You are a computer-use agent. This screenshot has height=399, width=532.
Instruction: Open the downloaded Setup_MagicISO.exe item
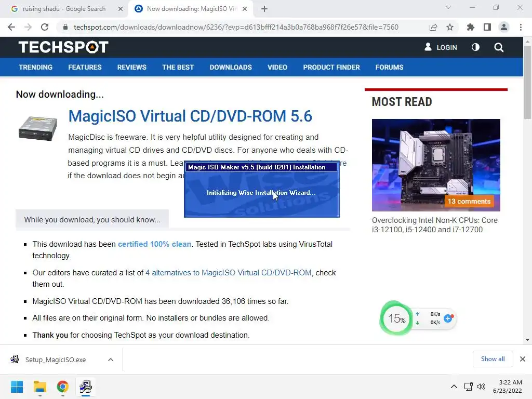[55, 360]
